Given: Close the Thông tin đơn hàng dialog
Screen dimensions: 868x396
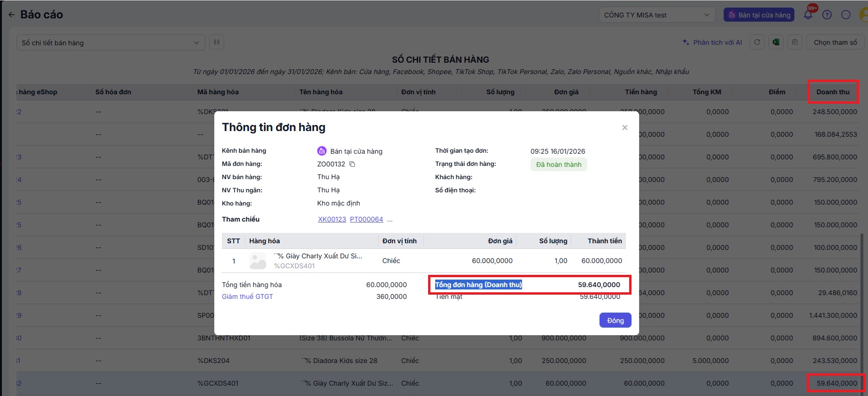Looking at the screenshot, I should pyautogui.click(x=624, y=128).
